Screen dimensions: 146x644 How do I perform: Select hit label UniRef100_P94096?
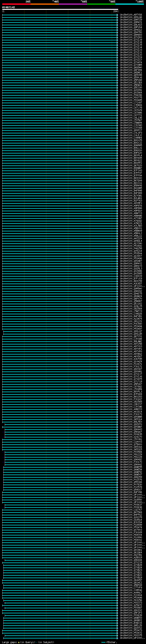131,95
